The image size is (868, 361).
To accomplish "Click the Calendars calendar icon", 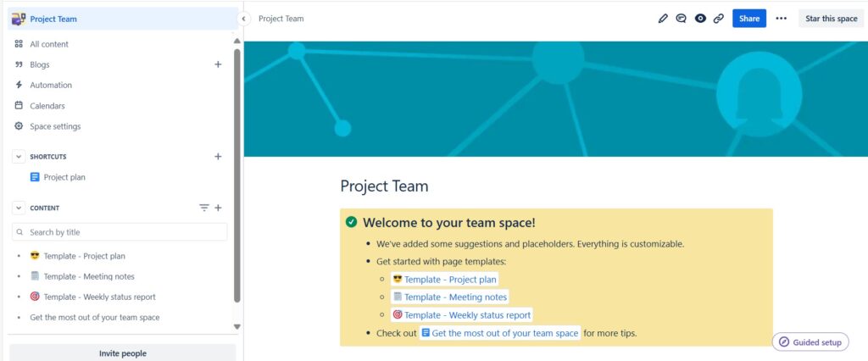I will (19, 105).
